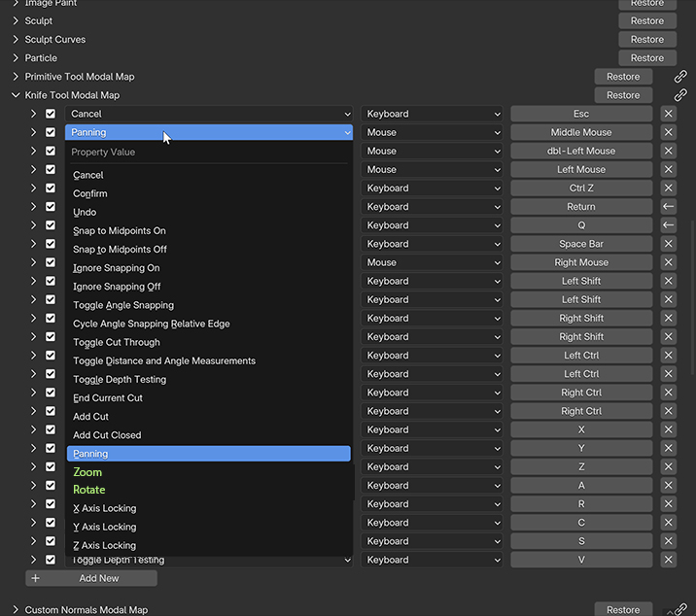Image resolution: width=696 pixels, height=616 pixels.
Task: Select the Rotate option in list
Action: pyautogui.click(x=209, y=490)
